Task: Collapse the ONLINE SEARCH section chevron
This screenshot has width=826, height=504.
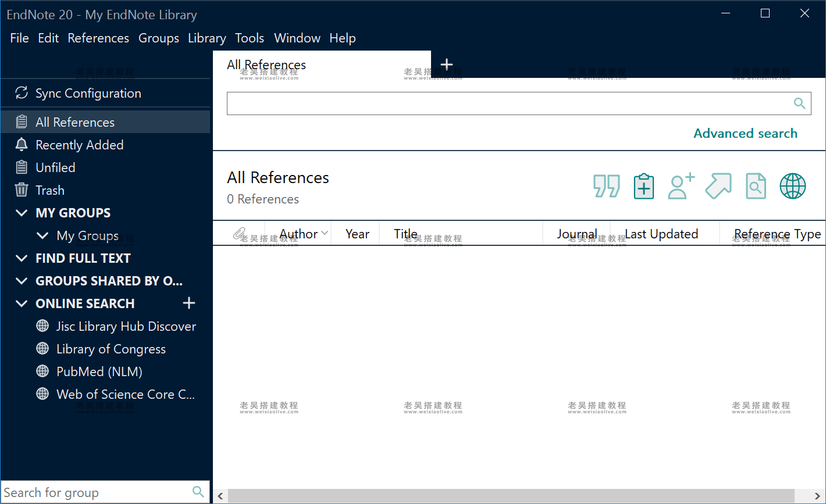Action: pos(22,303)
